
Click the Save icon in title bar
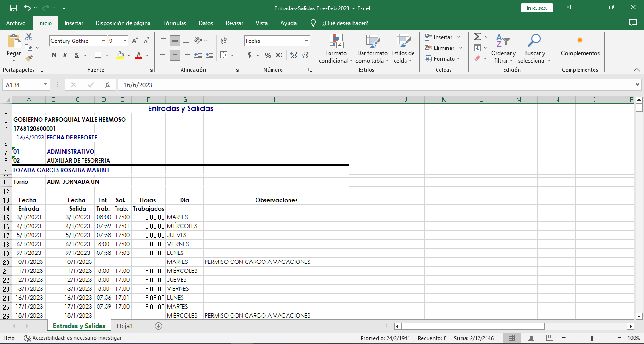[14, 8]
